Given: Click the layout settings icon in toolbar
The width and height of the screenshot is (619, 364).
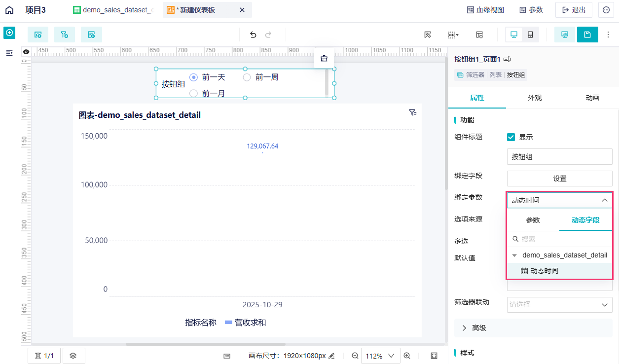Looking at the screenshot, I should 479,35.
